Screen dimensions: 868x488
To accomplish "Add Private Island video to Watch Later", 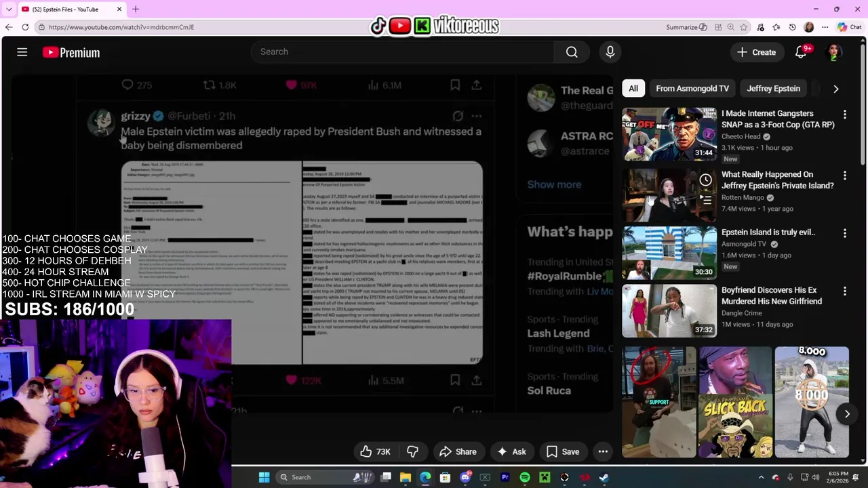I will (705, 180).
